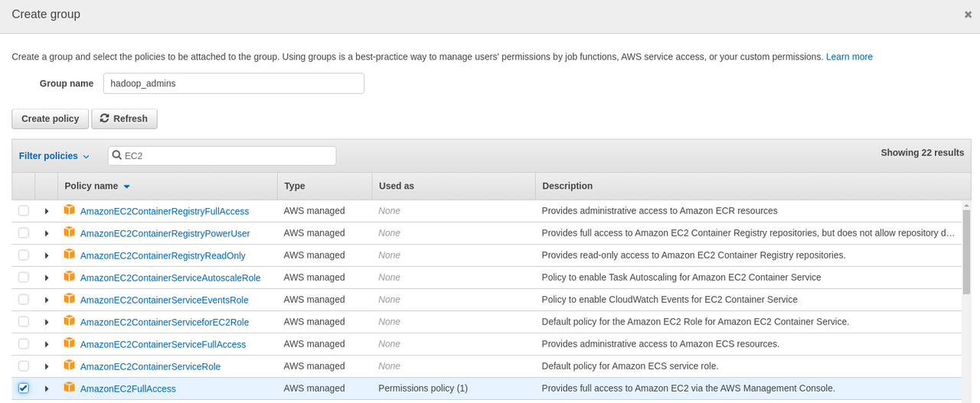Click the Group name input field

click(x=234, y=83)
